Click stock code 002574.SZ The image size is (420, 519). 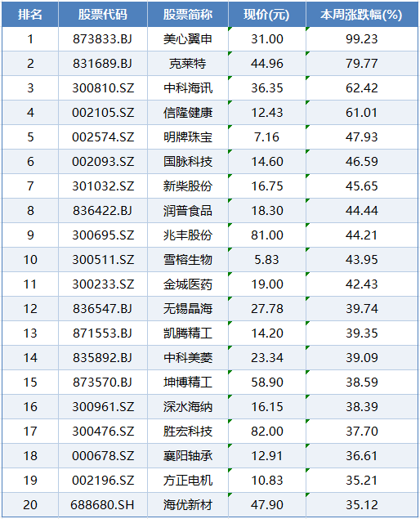(103, 137)
